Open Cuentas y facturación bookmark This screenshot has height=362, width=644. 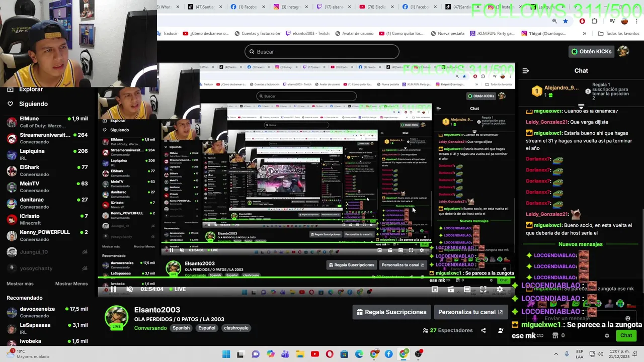257,33
